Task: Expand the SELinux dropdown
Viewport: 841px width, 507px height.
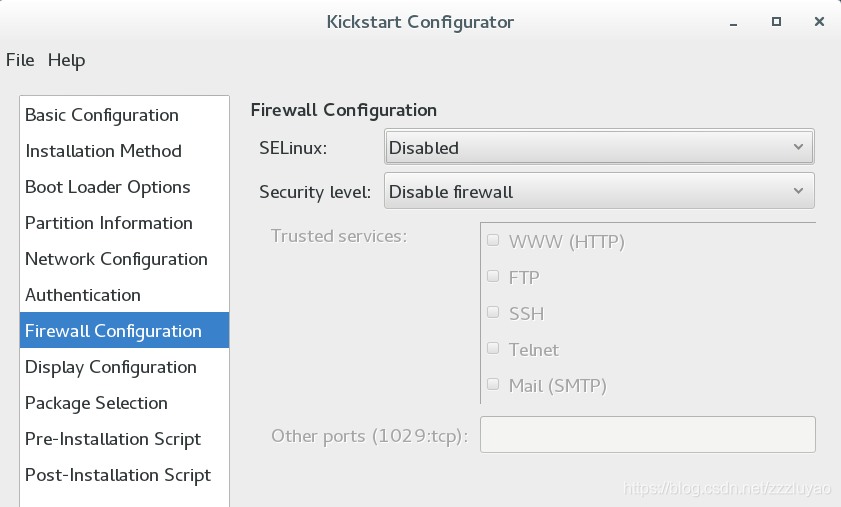Action: click(x=599, y=146)
